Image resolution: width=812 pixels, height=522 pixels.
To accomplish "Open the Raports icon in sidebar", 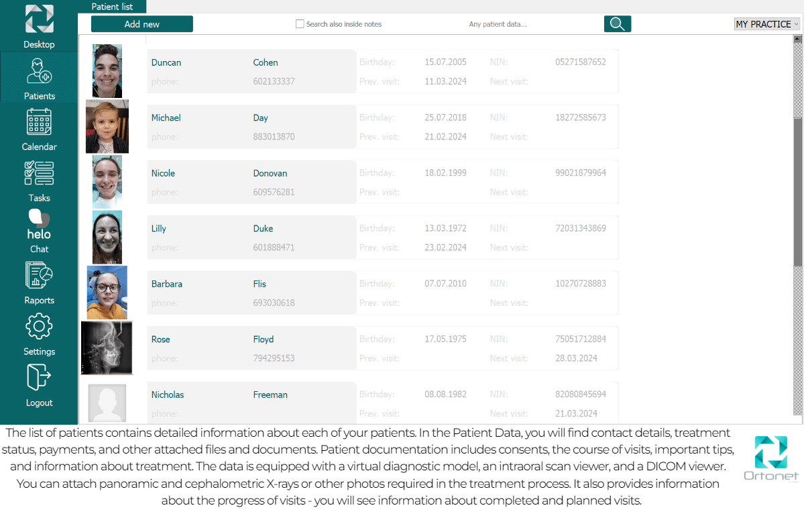I will pos(39,276).
